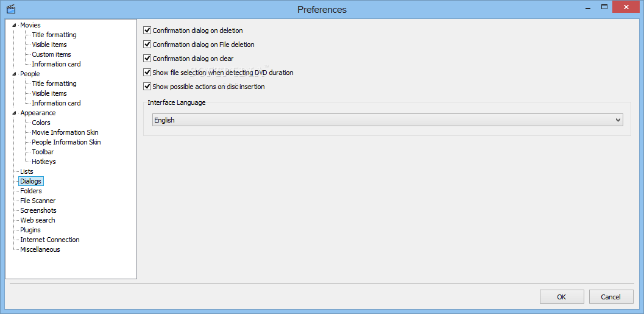Select Lists in the preferences tree
The width and height of the screenshot is (644, 314).
(x=27, y=171)
